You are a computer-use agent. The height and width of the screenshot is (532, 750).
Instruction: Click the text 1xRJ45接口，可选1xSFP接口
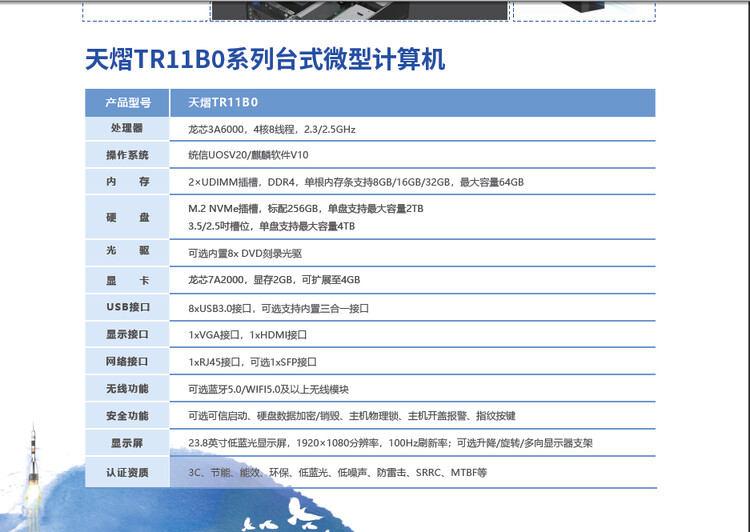click(x=252, y=362)
